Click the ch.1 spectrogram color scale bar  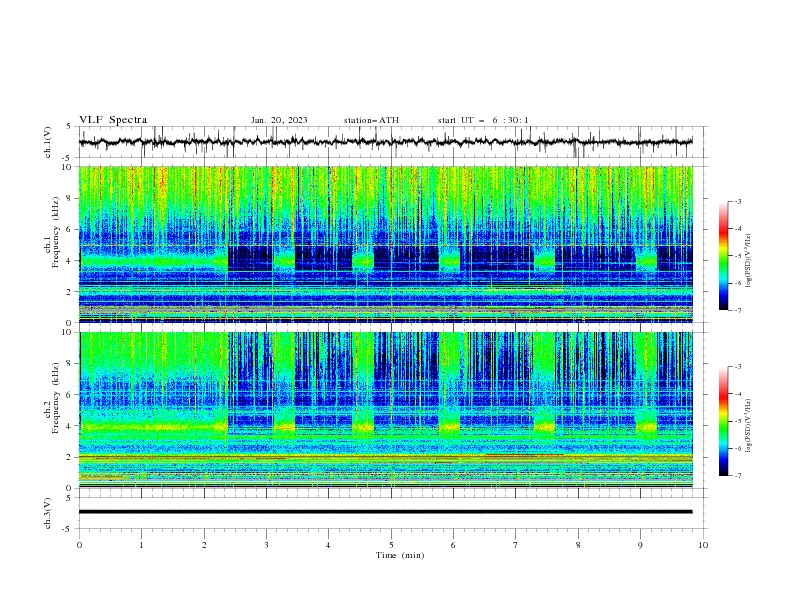pyautogui.click(x=723, y=256)
